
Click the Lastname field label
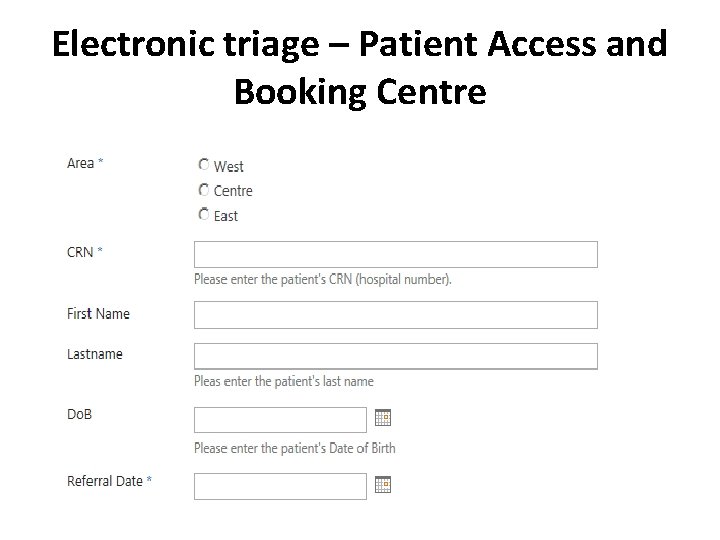95,354
